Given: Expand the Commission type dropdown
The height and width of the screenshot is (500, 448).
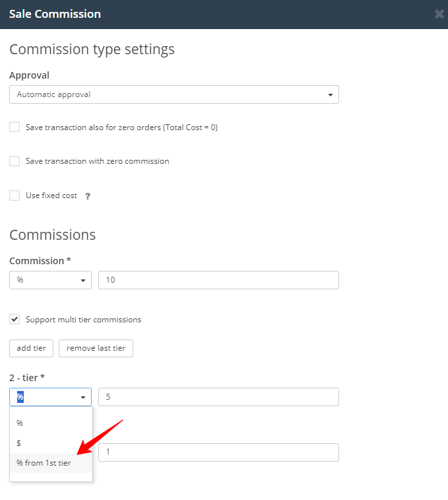Looking at the screenshot, I should (x=50, y=280).
